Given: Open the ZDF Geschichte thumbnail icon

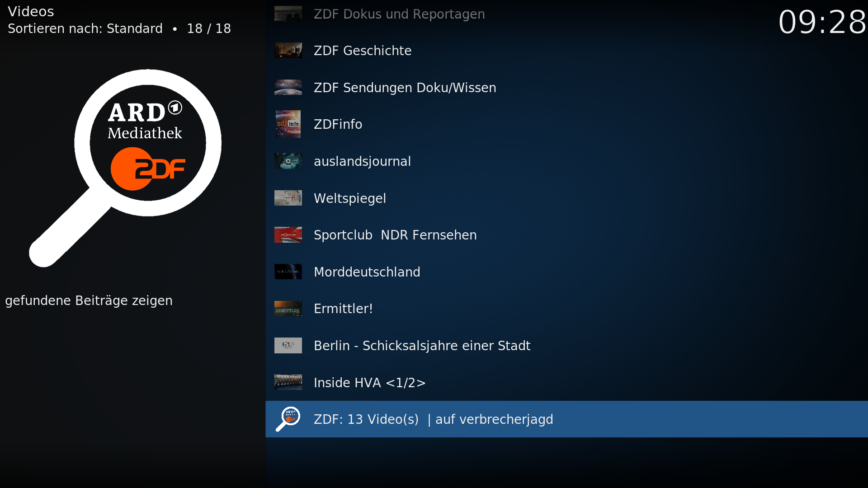Looking at the screenshot, I should (x=288, y=51).
